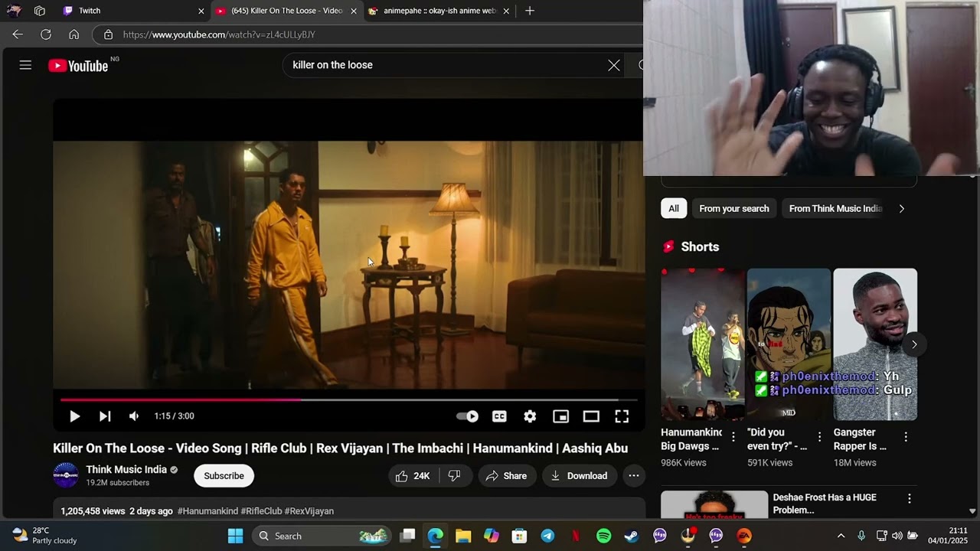Open options for Hanumankind Big Dawgs short
This screenshot has width=980, height=551.
click(733, 437)
